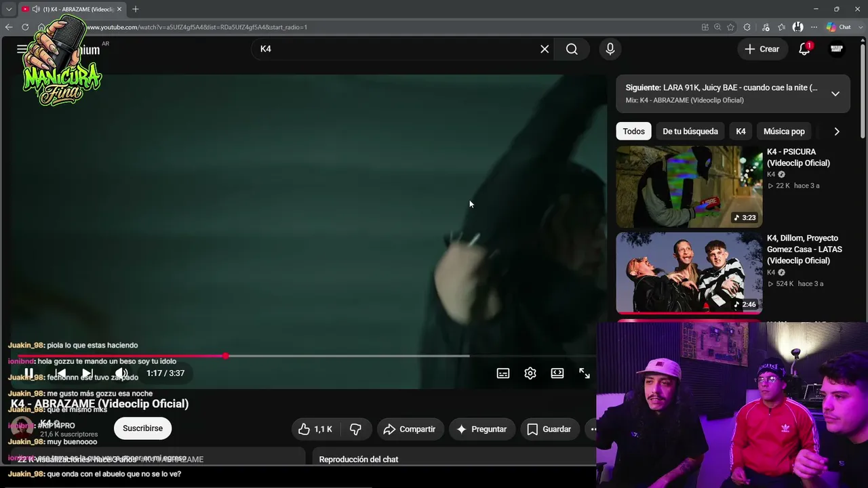Go back with the browser back arrow
Screen dimensions: 868x488
coord(9,27)
